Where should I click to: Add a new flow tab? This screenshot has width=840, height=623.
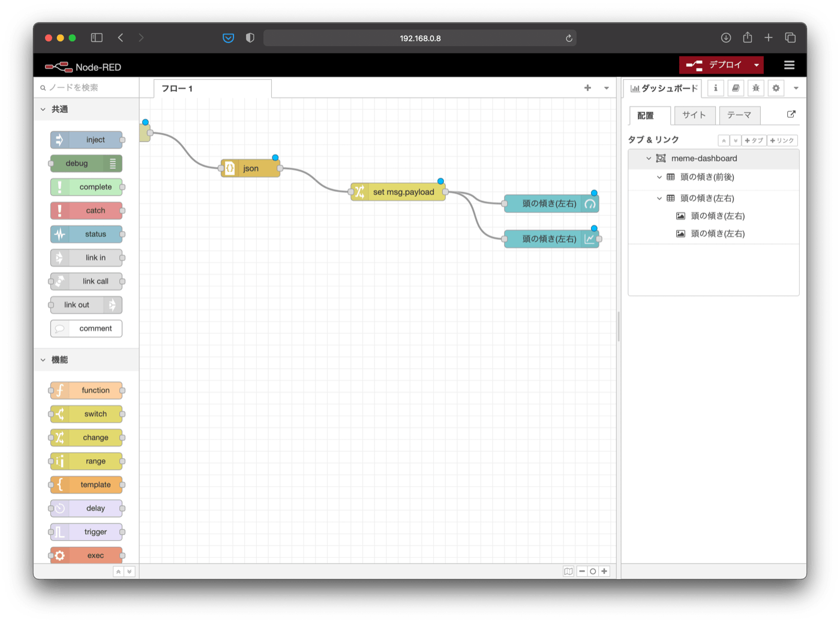point(587,88)
